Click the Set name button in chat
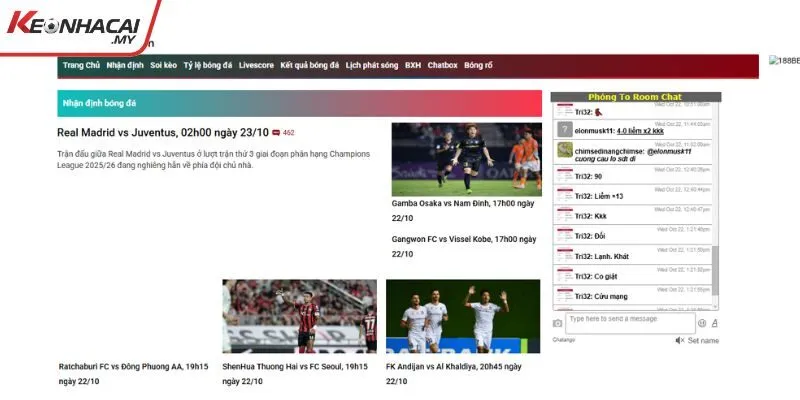Image resolution: width=800 pixels, height=400 pixels. click(703, 340)
